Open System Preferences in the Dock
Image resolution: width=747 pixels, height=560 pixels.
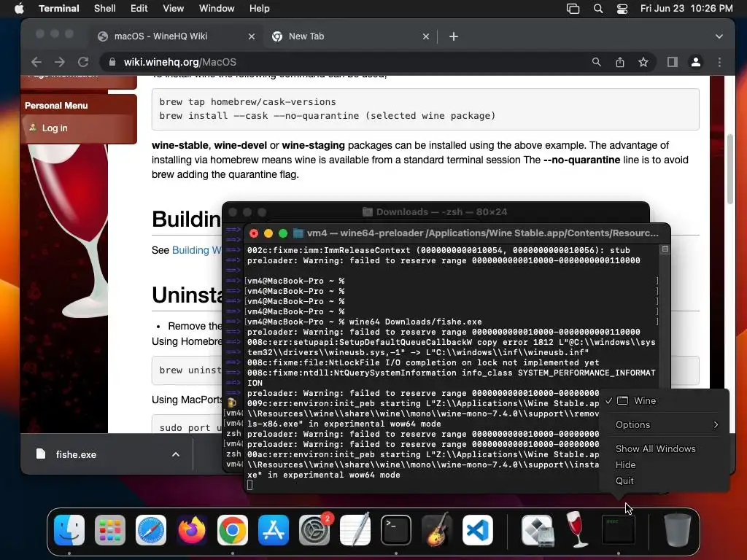314,530
